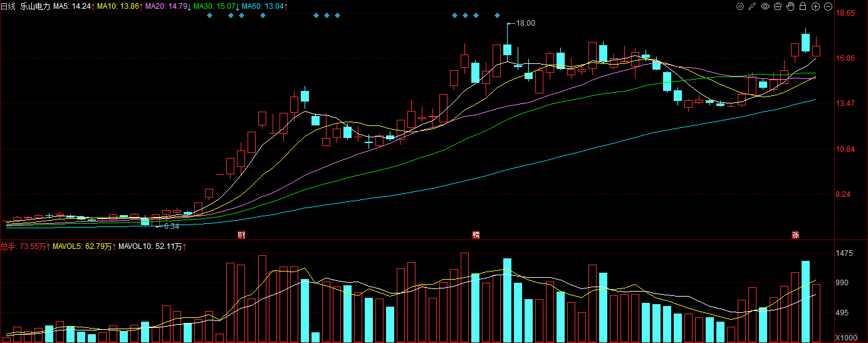The image size is (868, 343).
Task: Select the MAVOL5: 62.79万 label
Action: click(x=83, y=247)
